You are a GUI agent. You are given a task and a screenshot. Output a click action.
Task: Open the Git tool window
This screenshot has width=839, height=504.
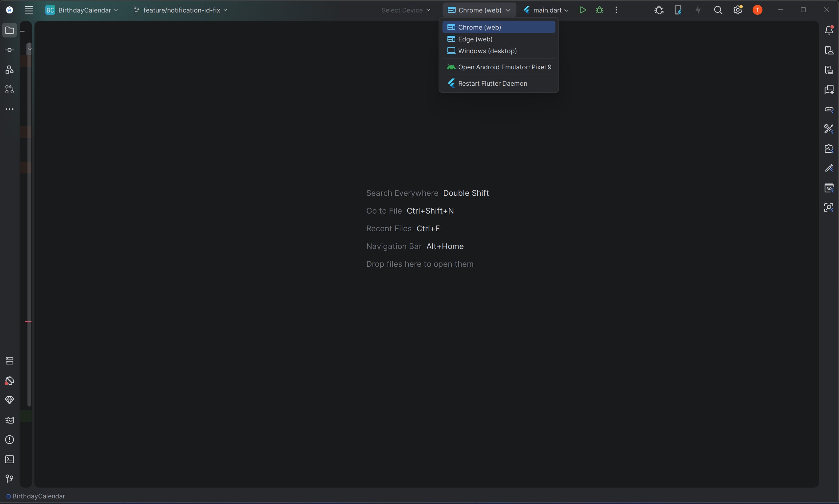coord(10,479)
